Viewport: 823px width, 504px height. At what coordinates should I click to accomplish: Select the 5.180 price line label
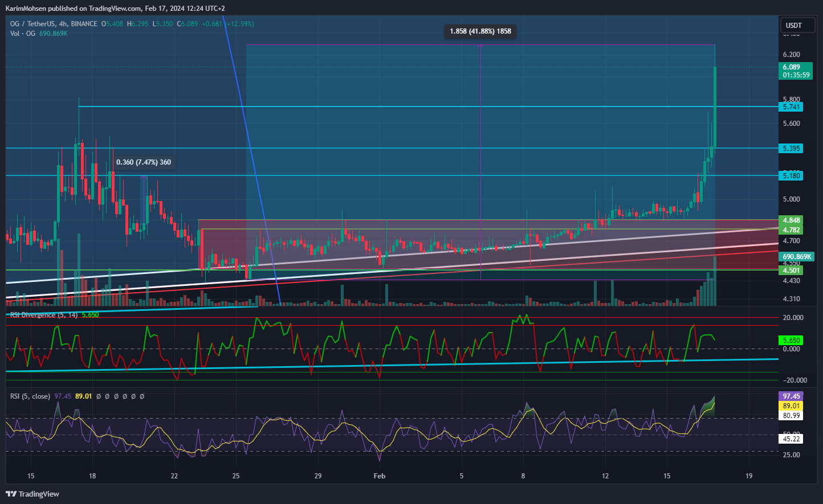pyautogui.click(x=791, y=176)
